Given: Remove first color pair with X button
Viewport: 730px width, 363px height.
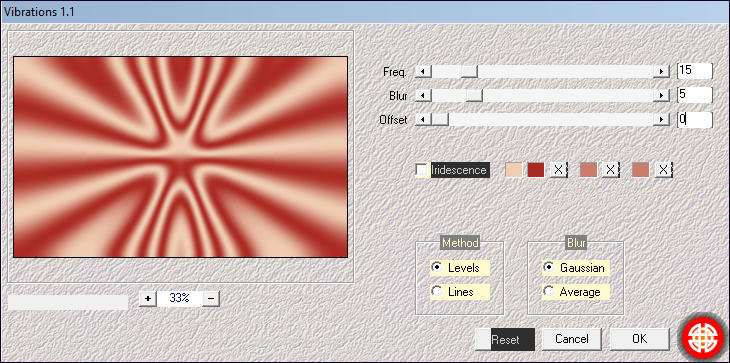Looking at the screenshot, I should click(559, 170).
